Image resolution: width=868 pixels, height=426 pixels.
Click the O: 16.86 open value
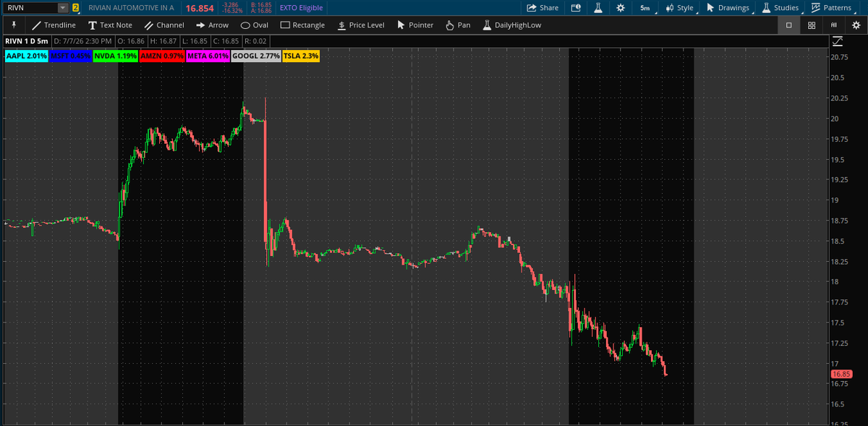click(131, 41)
